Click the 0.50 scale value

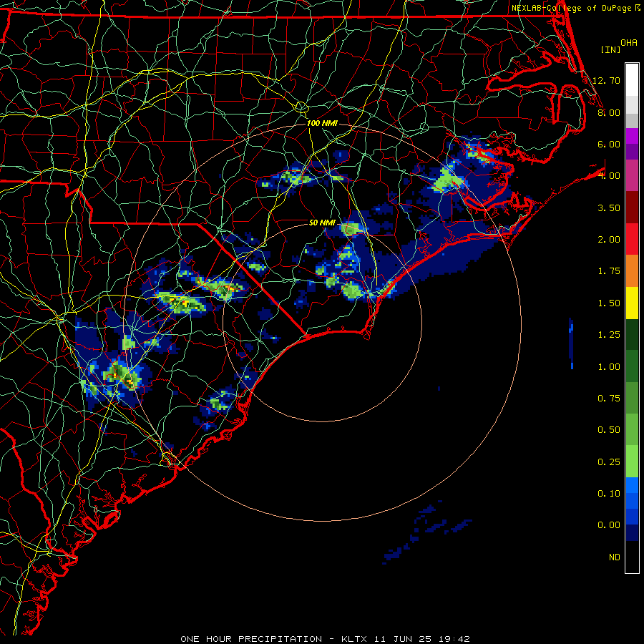coord(609,430)
